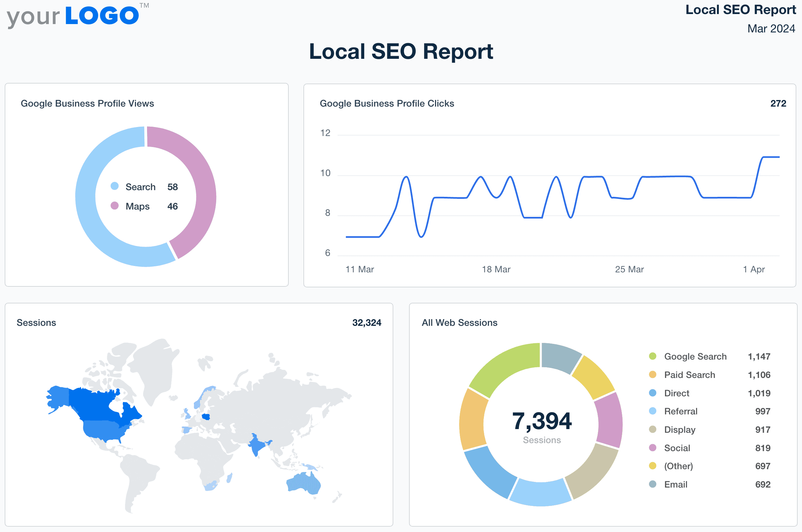Toggle the Display series in All Web Sessions legend
The height and width of the screenshot is (532, 802).
tap(653, 429)
